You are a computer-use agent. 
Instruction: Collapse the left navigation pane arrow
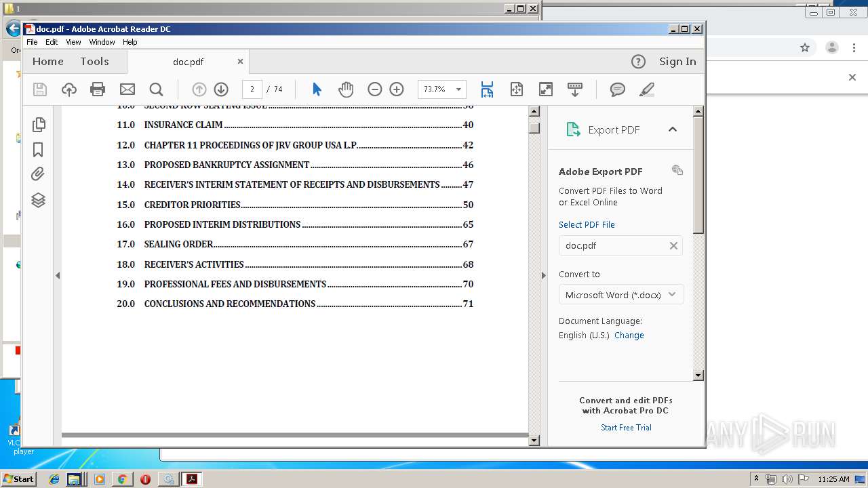coord(58,275)
